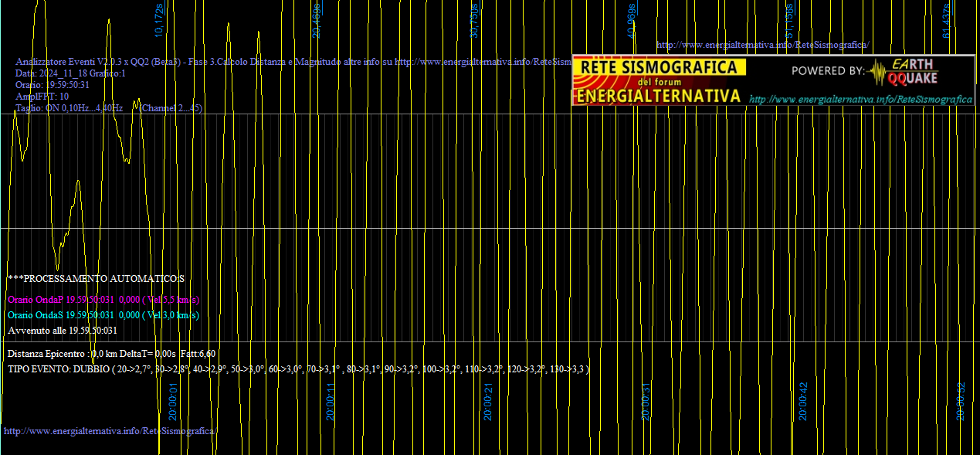980x455 pixels.
Task: Click the '20:00:01' clock label at bottom
Action: (174, 402)
